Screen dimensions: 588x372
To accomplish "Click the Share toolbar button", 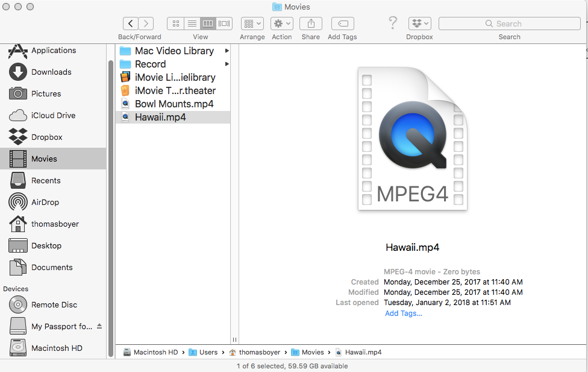I will pyautogui.click(x=311, y=24).
